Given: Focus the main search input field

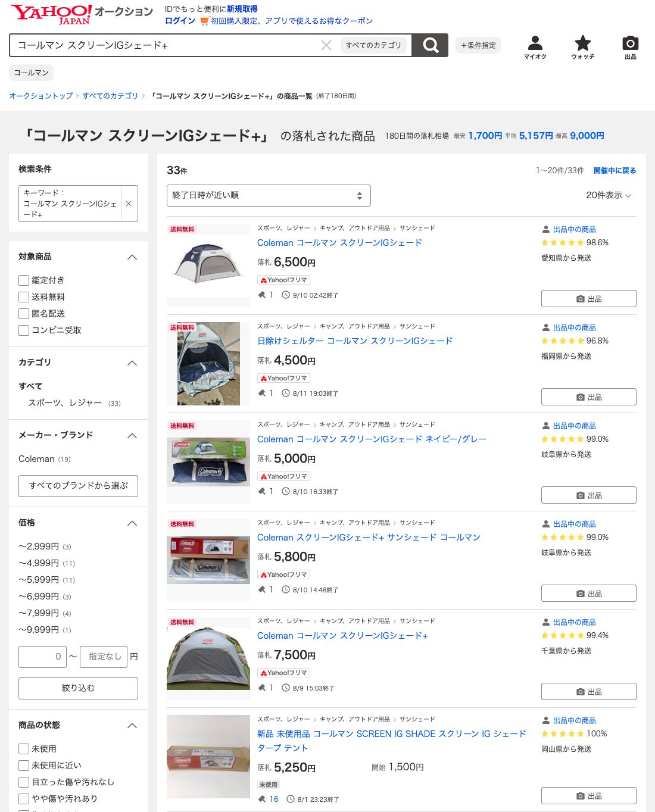Looking at the screenshot, I should tap(167, 45).
